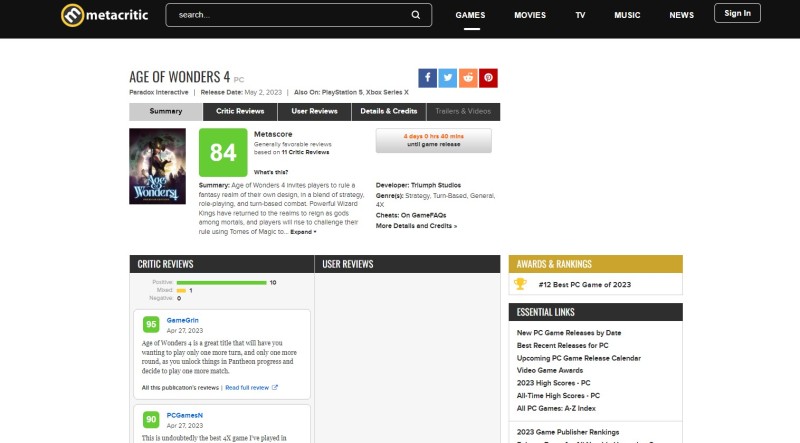Share on Twitter icon
Screen dimensions: 800x443
pos(447,78)
